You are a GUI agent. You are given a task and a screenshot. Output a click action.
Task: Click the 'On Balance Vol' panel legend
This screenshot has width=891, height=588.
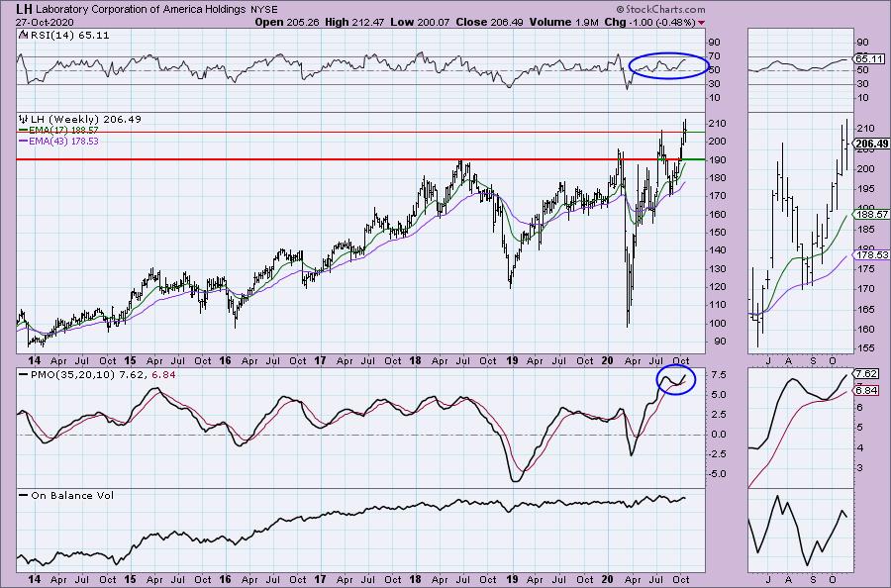[66, 495]
